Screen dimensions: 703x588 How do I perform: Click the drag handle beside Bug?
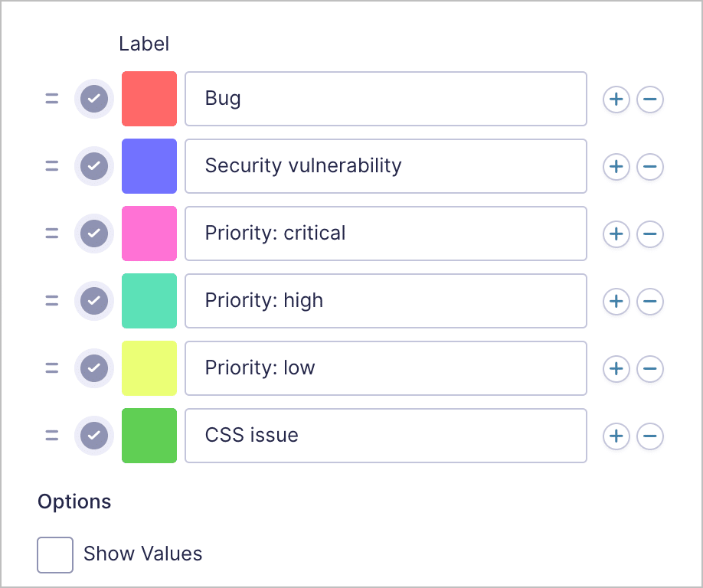tap(52, 99)
